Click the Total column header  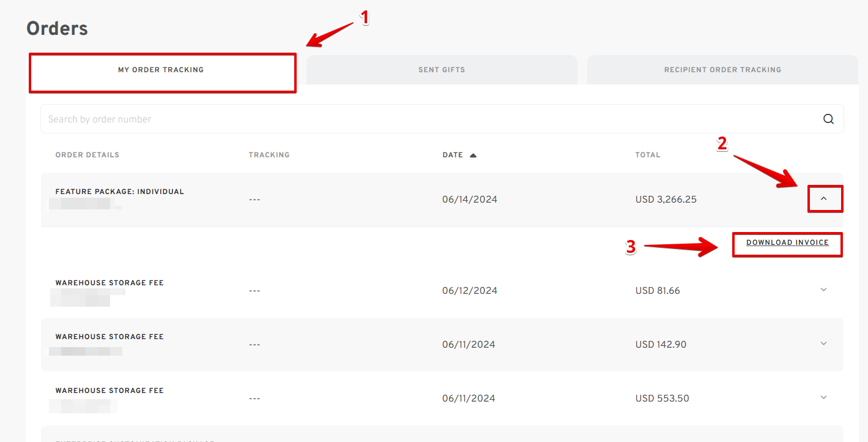648,155
